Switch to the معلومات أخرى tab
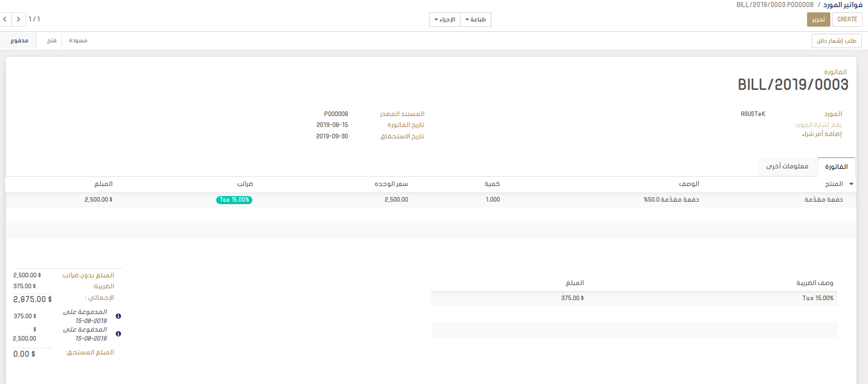The image size is (868, 384). pos(787,167)
